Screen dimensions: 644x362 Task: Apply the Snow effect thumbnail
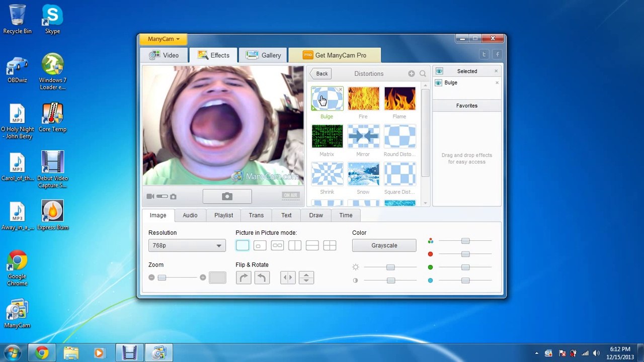tap(363, 174)
